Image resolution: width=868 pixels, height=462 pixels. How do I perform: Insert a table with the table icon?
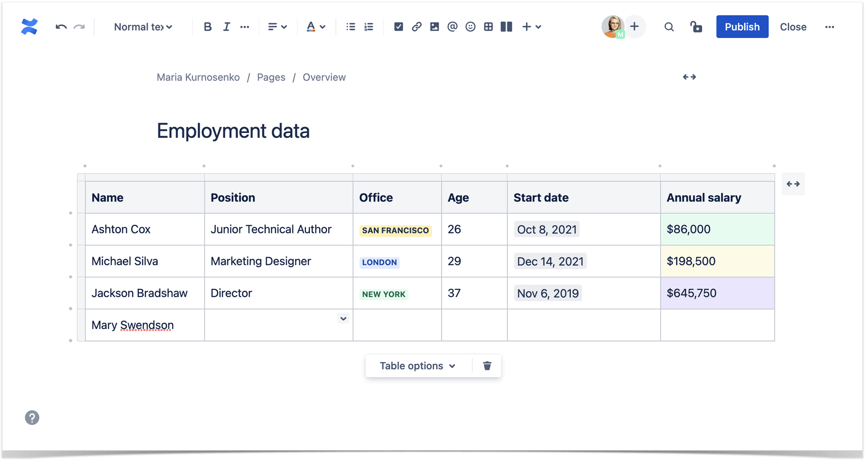pyautogui.click(x=488, y=27)
